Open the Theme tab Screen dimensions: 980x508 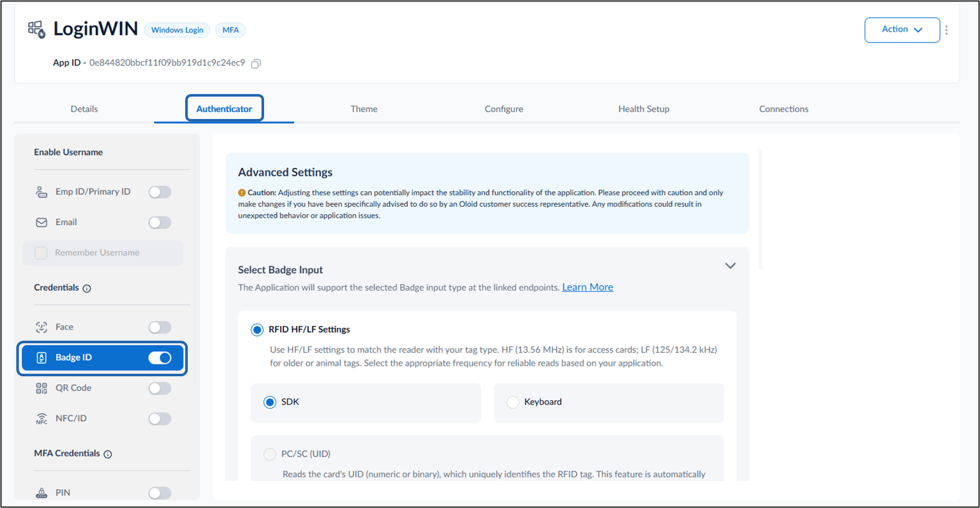(364, 109)
